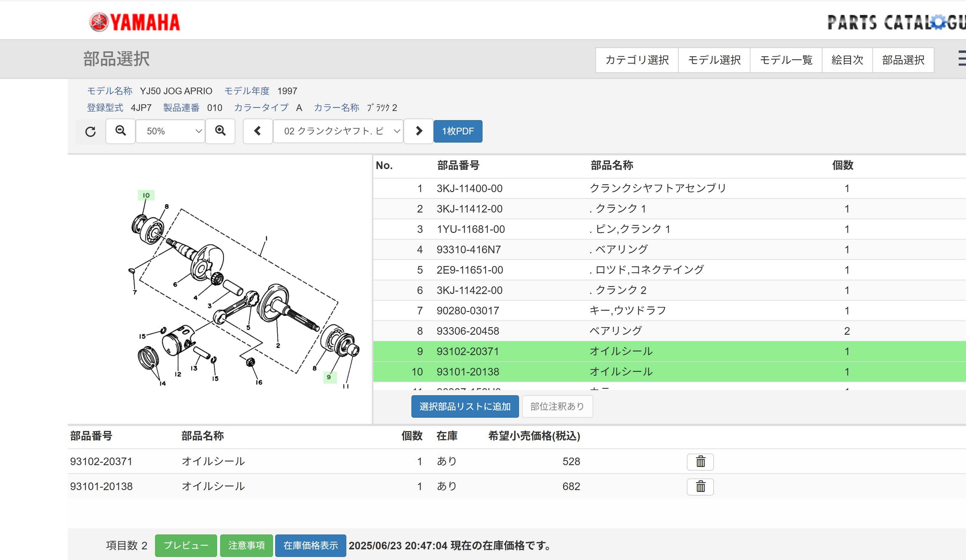Click the Yamaha logo
The width and height of the screenshot is (966, 560).
click(x=135, y=22)
